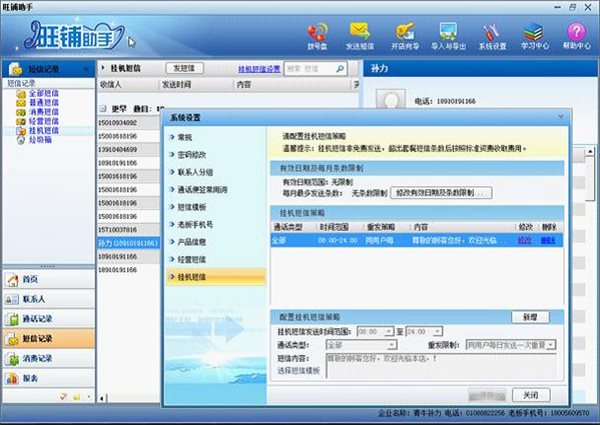
Task: Open 系统设置 tools icon in toolbar
Action: pyautogui.click(x=492, y=32)
